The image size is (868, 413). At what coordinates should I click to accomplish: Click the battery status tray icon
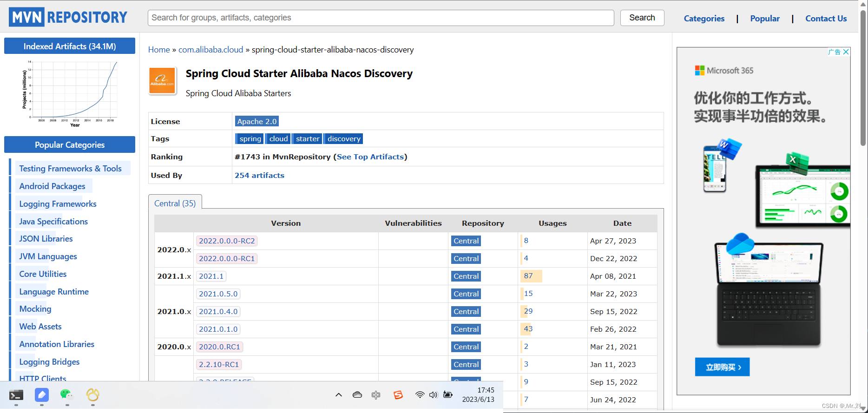(448, 395)
